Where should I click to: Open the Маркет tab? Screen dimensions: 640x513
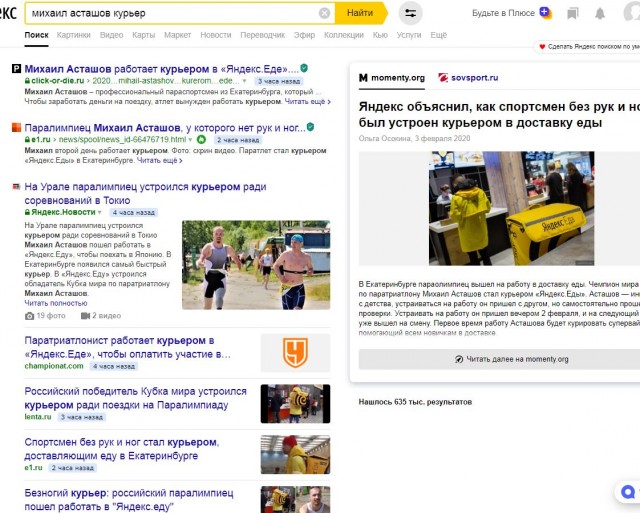[x=178, y=35]
